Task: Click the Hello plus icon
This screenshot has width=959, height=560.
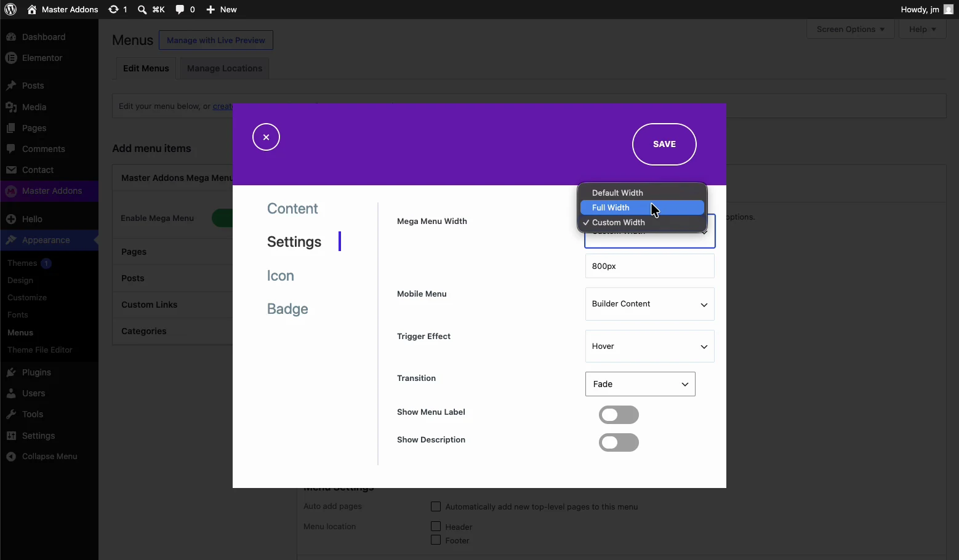Action: (11, 219)
